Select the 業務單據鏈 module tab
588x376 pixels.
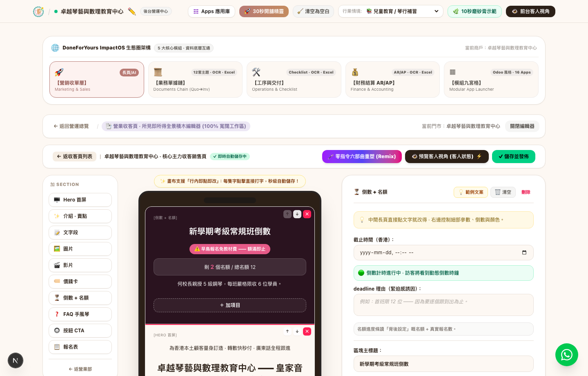[x=195, y=80]
